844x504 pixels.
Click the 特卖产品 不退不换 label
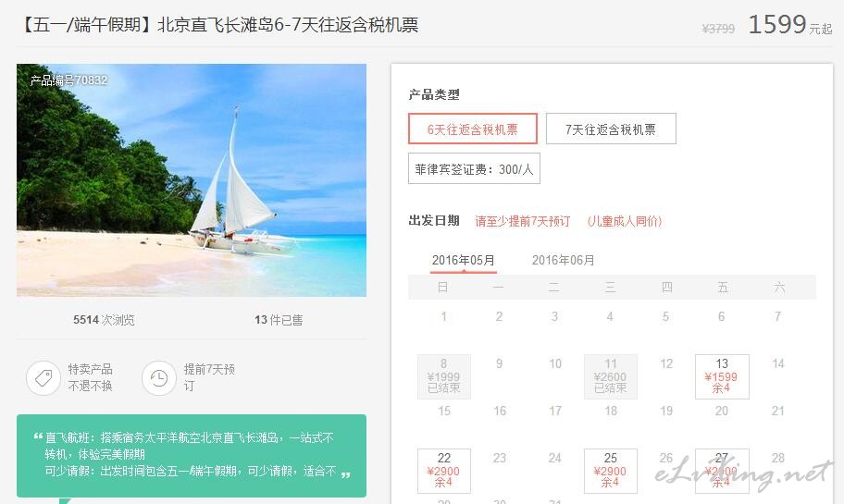[91, 377]
